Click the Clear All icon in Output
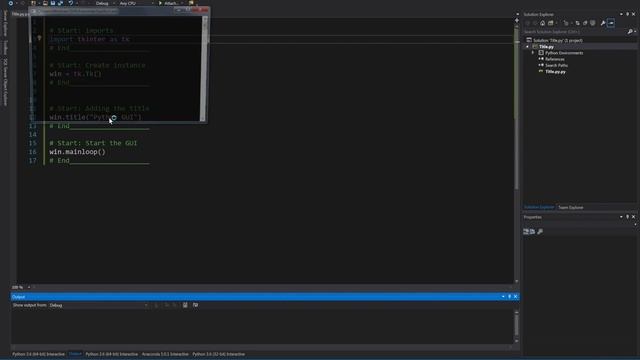The image size is (640, 360). 185,305
